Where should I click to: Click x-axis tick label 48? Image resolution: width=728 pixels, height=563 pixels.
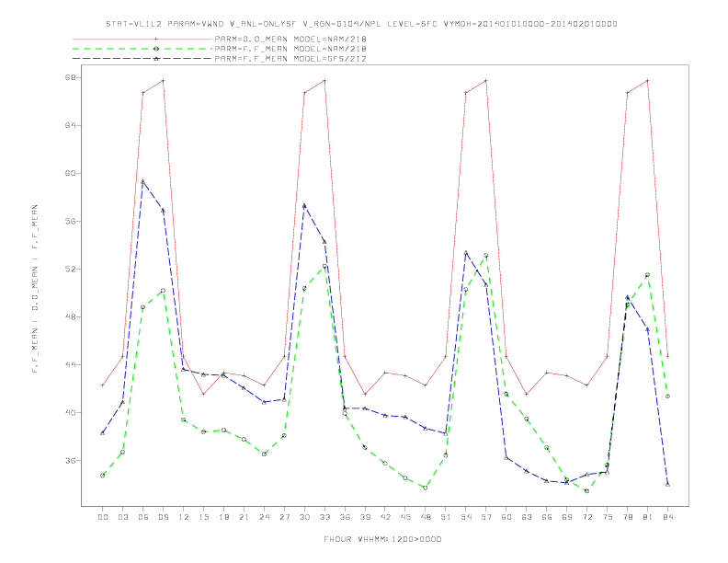click(426, 517)
